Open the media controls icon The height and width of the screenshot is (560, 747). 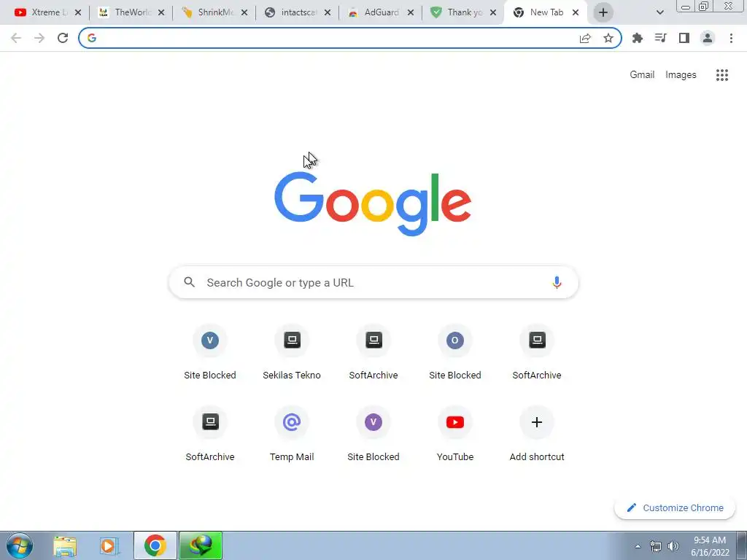tap(661, 38)
